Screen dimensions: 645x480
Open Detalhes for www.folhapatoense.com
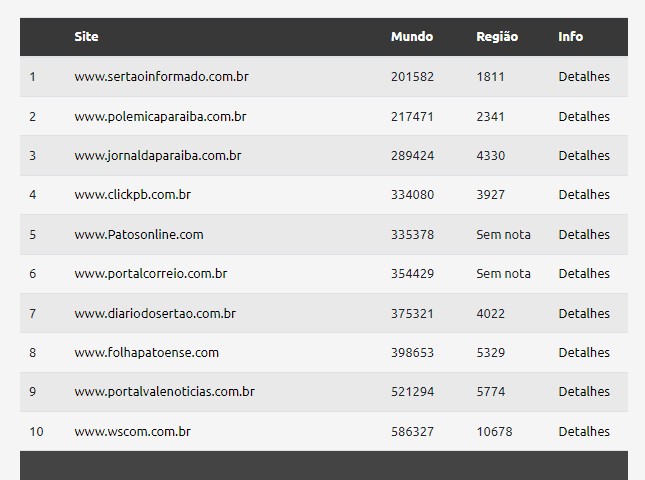pyautogui.click(x=584, y=352)
